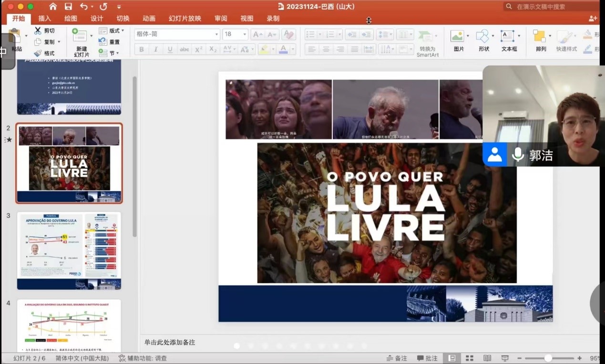Click the share person icon top right
The width and height of the screenshot is (605, 364).
[x=593, y=19]
